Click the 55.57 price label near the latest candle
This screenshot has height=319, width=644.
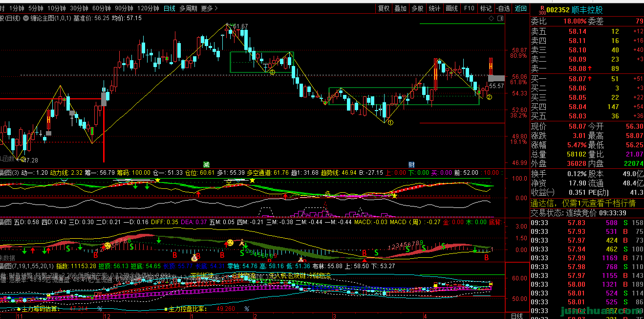point(496,86)
